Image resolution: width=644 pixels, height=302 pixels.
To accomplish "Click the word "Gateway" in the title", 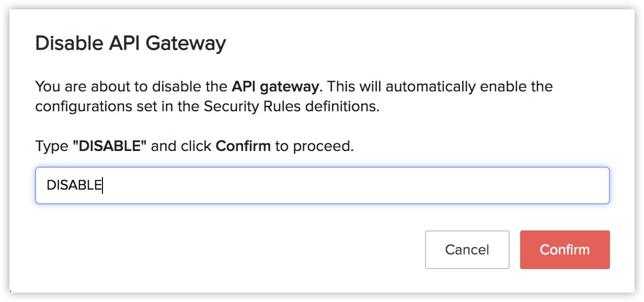I will coord(186,43).
